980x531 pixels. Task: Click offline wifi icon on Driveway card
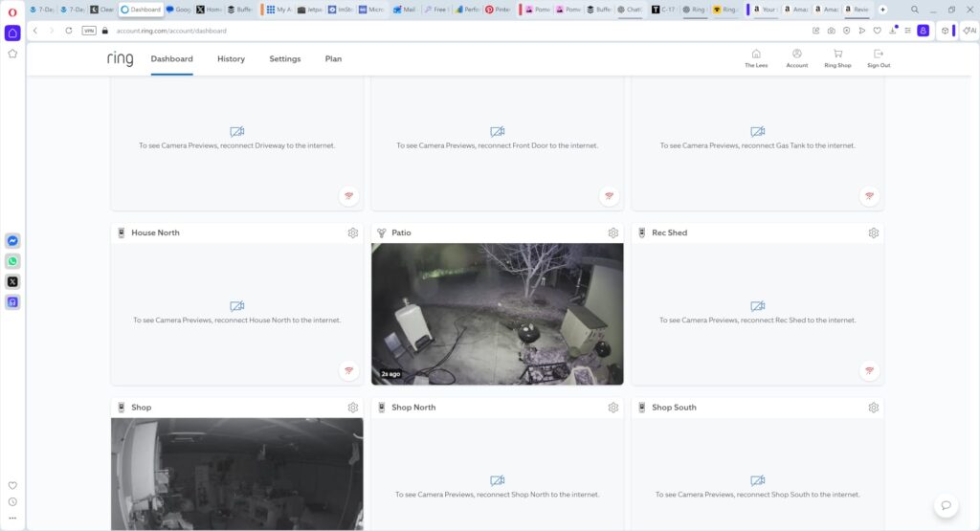pos(348,195)
